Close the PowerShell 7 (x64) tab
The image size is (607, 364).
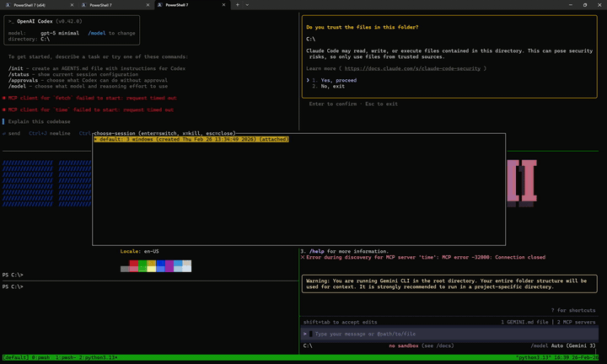(72, 5)
